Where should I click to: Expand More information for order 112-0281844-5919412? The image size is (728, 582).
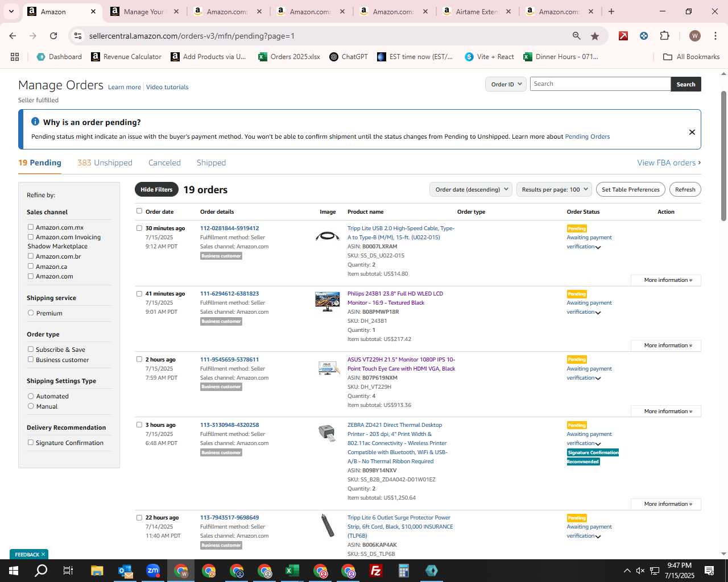(666, 280)
